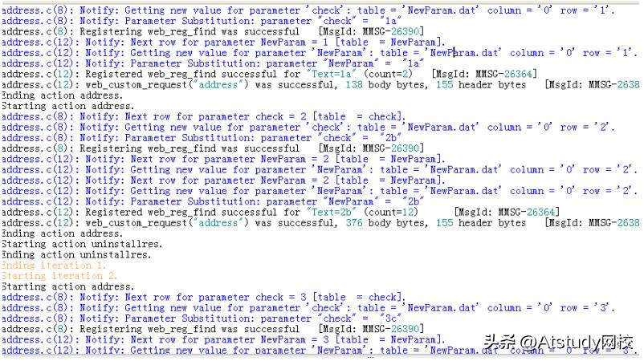Click the web_custom_request line with 376 body bytes
644x361 pixels.
pyautogui.click(x=320, y=223)
